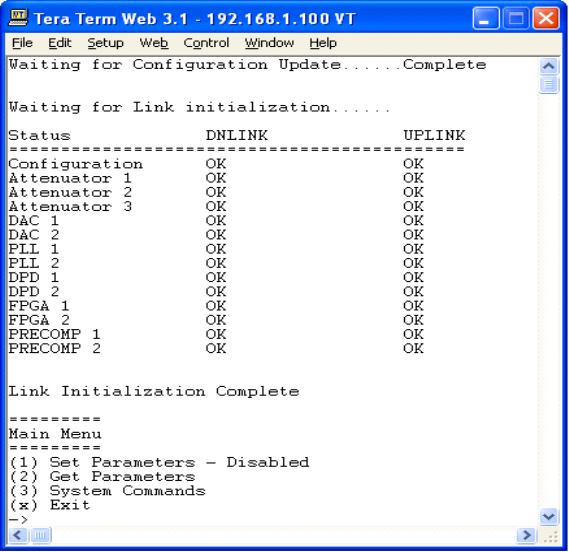Open the Help menu
The image size is (569, 552).
pos(323,43)
